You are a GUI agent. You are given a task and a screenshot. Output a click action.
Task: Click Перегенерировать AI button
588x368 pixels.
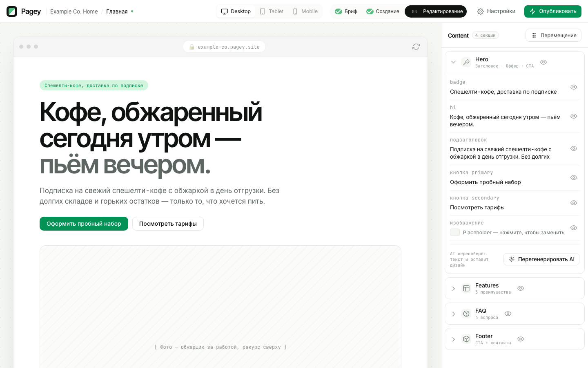coord(541,259)
